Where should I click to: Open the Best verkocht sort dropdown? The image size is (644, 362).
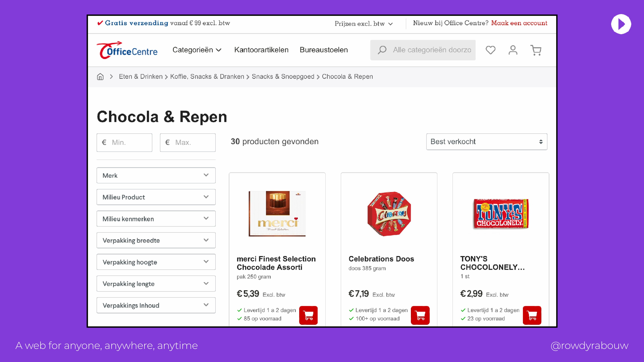point(487,142)
